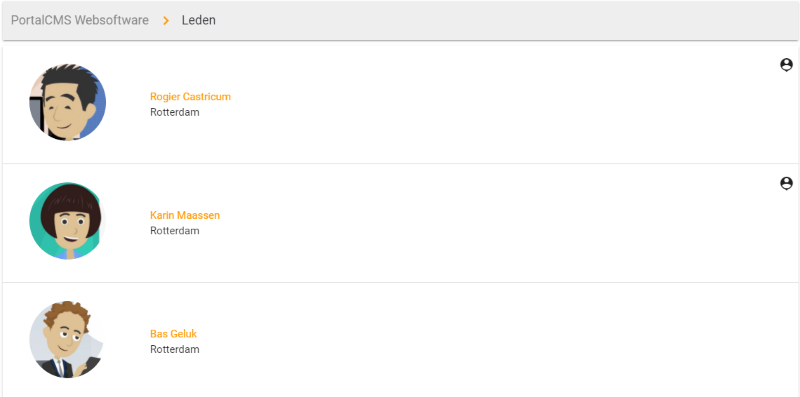Click the divider between Karin and Bas rows

(400, 282)
